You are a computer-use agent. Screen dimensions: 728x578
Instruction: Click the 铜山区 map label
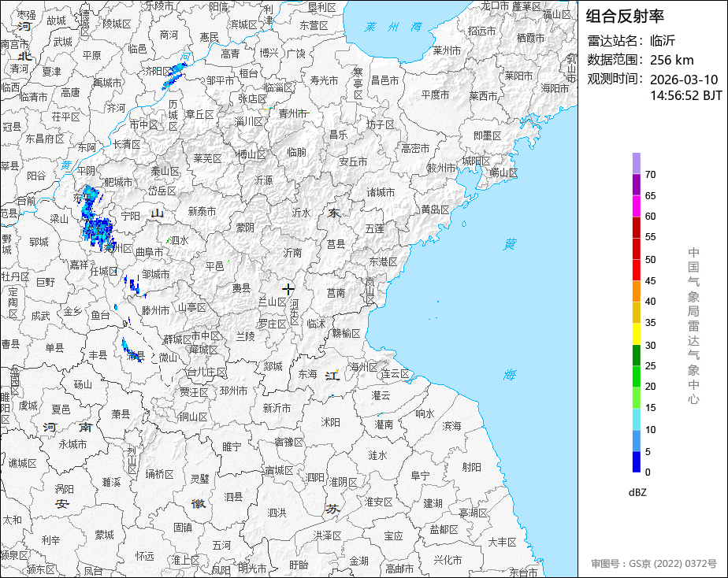click(x=194, y=417)
